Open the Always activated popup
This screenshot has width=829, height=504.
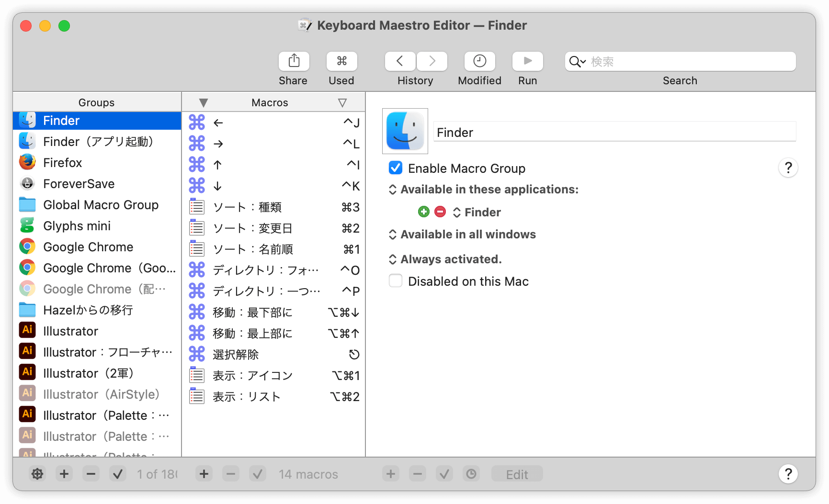[x=445, y=259]
